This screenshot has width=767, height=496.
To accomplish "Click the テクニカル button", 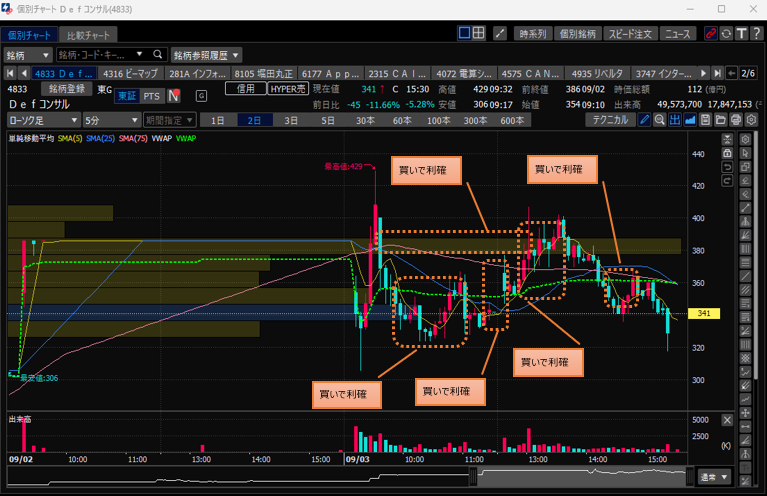I will coord(609,120).
